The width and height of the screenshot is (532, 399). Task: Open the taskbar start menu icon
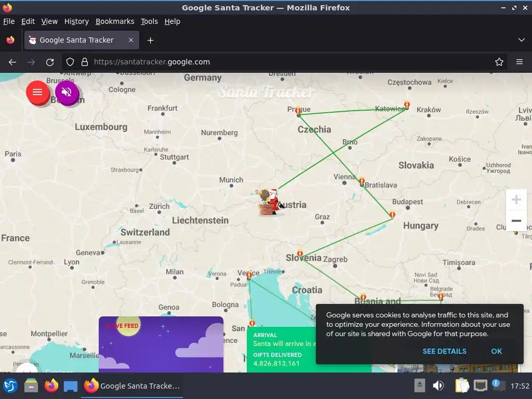click(10, 386)
